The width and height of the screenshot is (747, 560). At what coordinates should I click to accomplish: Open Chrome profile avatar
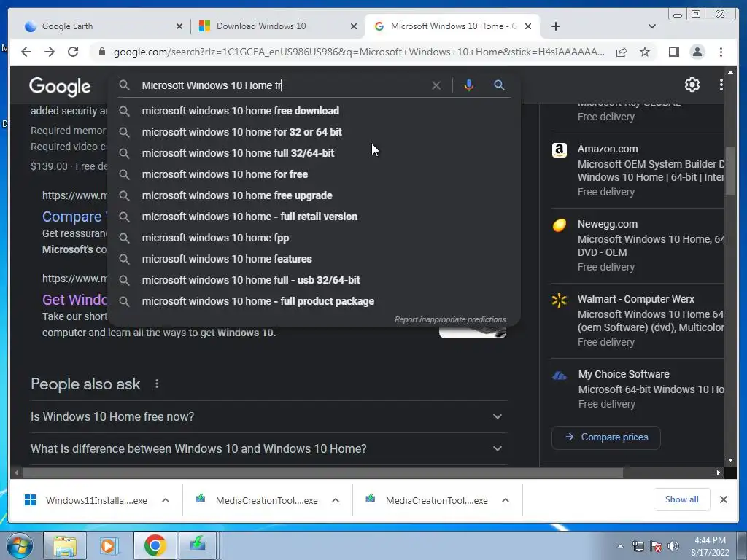(x=697, y=52)
